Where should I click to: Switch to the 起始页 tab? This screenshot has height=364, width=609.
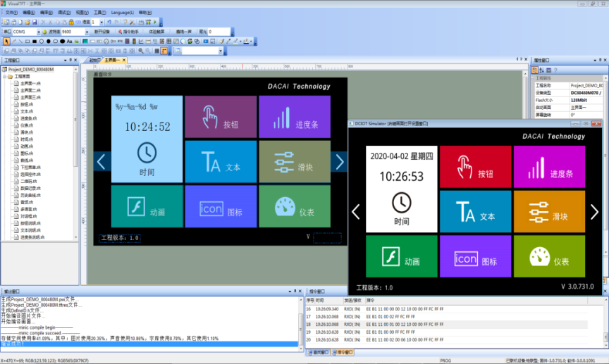coord(94,60)
